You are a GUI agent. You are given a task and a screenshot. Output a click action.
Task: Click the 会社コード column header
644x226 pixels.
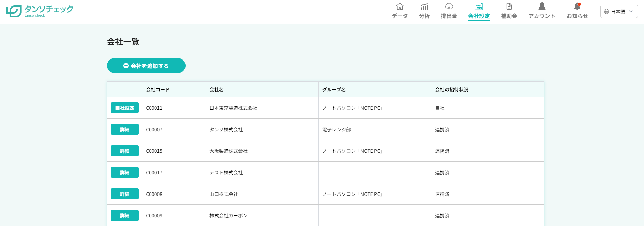[158, 90]
